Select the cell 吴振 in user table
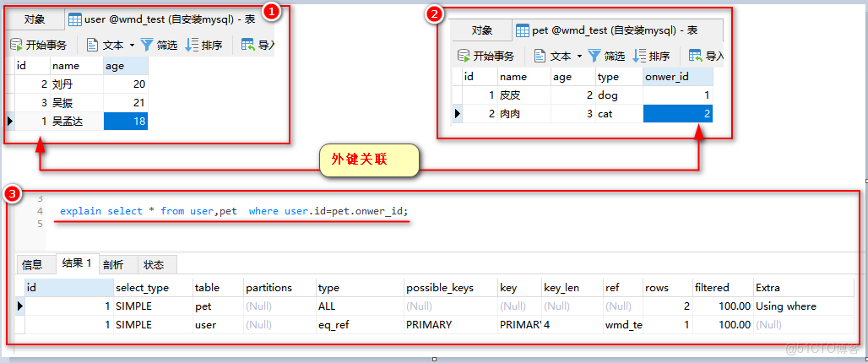Screen dimensions: 868x363 pyautogui.click(x=77, y=102)
